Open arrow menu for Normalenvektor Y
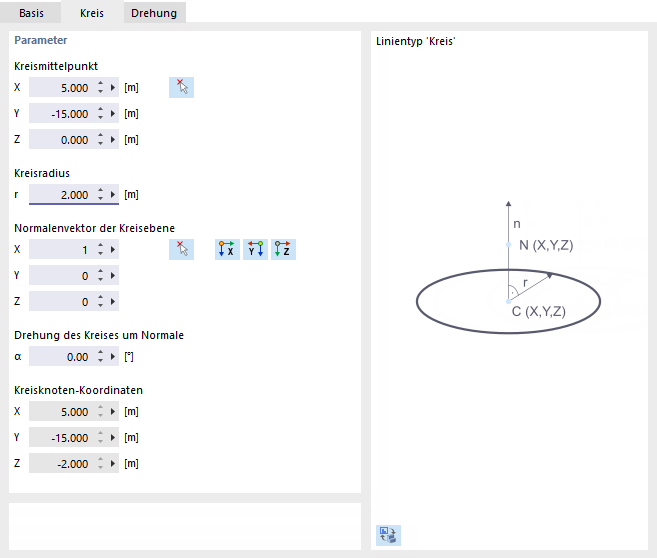The width and height of the screenshot is (657, 558). click(113, 276)
